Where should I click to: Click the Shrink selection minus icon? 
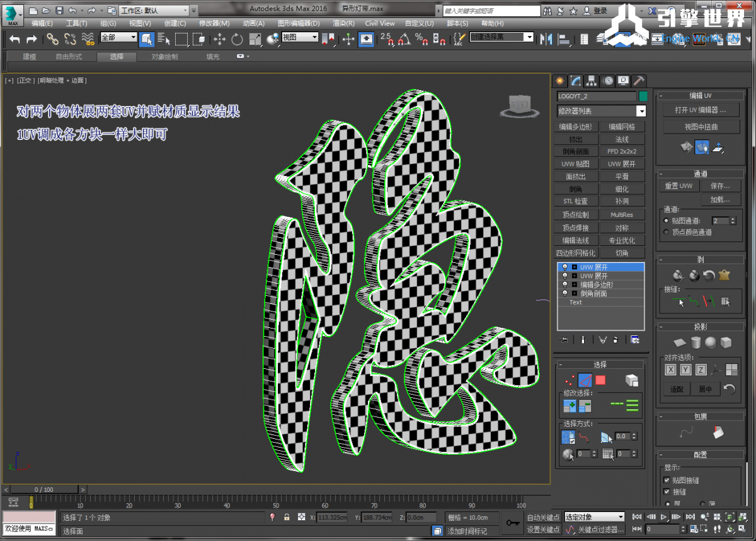tap(585, 406)
